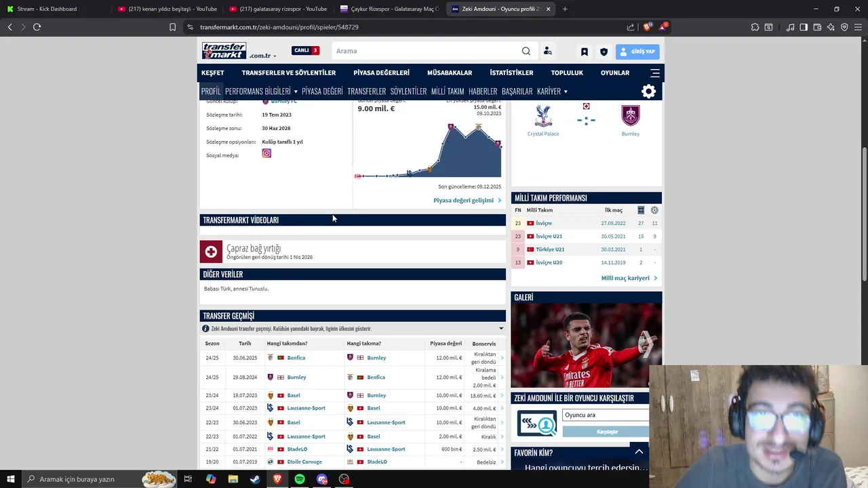Click the Burnley club crest in the next match box

coord(631,116)
